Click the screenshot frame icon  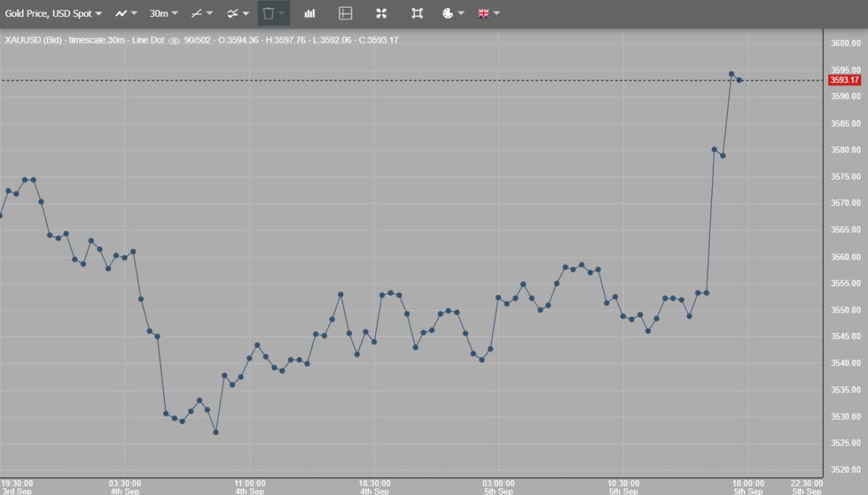[417, 14]
